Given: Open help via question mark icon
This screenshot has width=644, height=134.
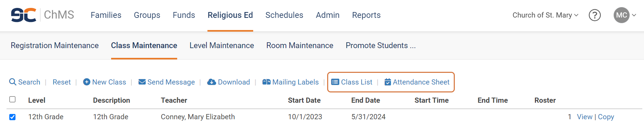Looking at the screenshot, I should pyautogui.click(x=595, y=15).
